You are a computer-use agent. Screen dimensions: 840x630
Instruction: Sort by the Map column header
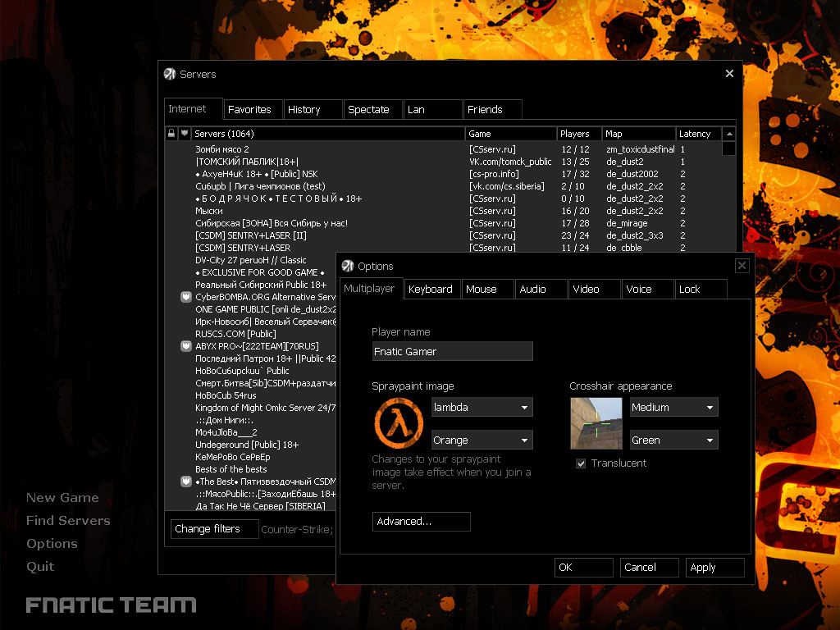click(x=639, y=134)
